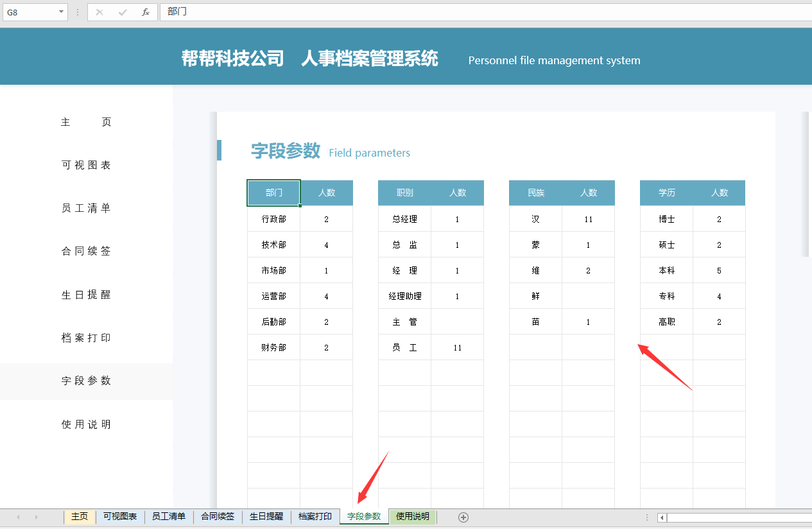Click the count 11 next to 汉
Image resolution: width=812 pixels, height=529 pixels.
pos(588,219)
